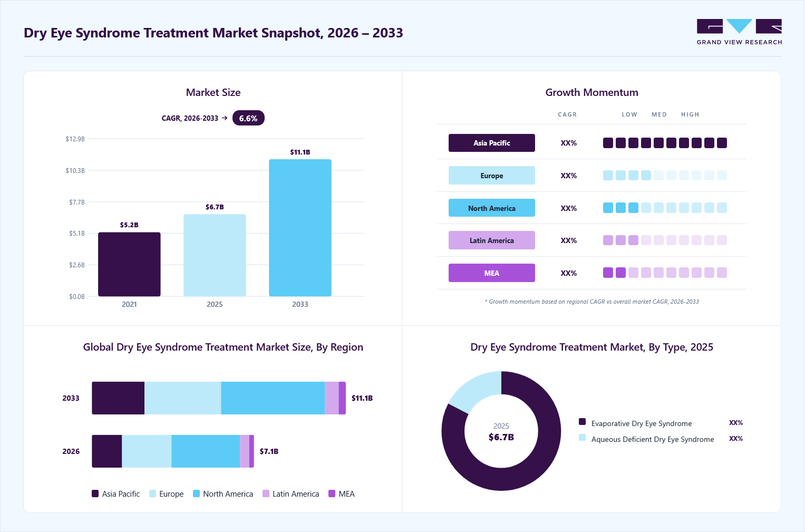This screenshot has height=532, width=805.
Task: Click the 6.6% CAGR badge
Action: pos(248,118)
